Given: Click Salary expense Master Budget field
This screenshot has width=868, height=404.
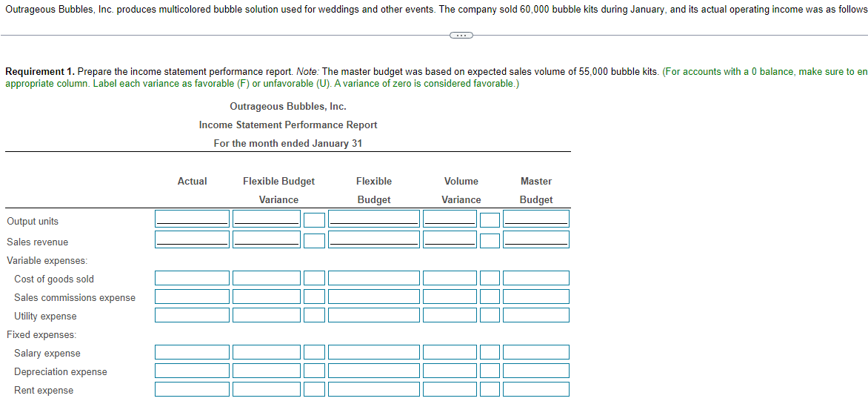Looking at the screenshot, I should [x=536, y=352].
